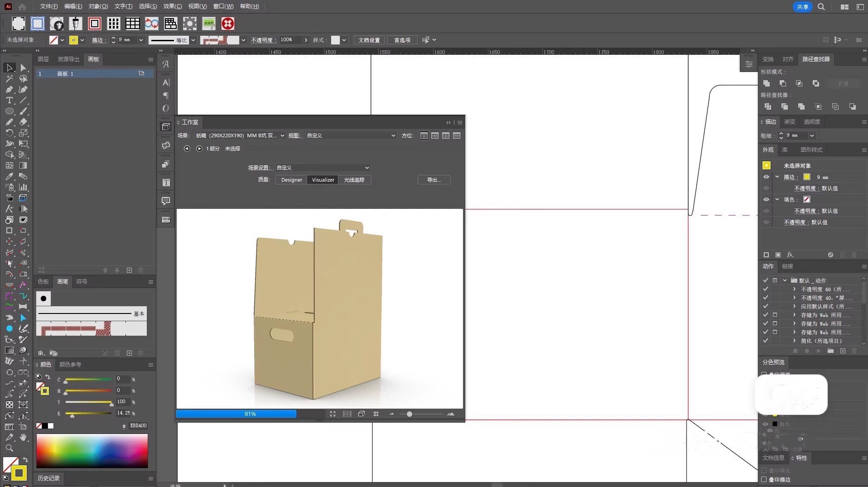Screen dimensions: 868x487
Task: Activate the Hand tool
Action: pos(24,438)
